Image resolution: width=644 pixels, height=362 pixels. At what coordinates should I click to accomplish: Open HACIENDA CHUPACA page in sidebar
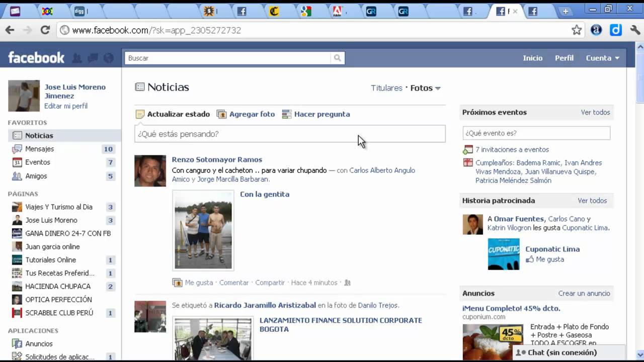click(x=58, y=286)
